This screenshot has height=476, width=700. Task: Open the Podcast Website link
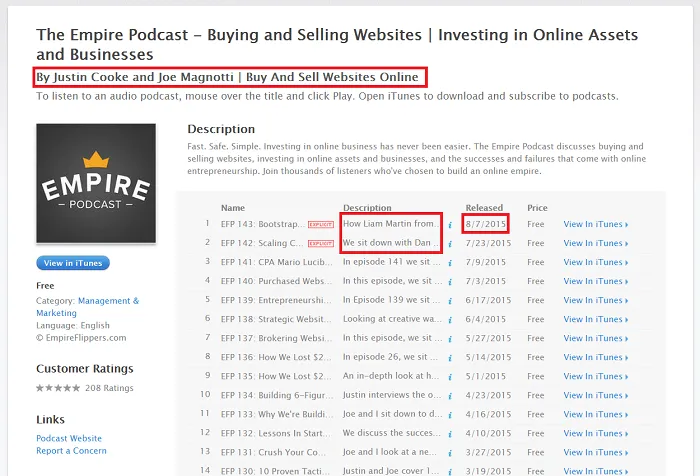(x=69, y=438)
